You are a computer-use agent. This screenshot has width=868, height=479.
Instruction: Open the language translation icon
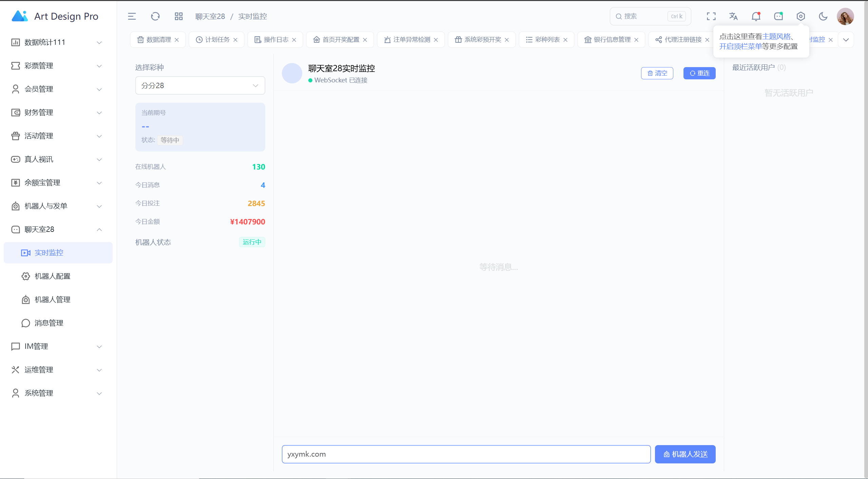coord(733,16)
